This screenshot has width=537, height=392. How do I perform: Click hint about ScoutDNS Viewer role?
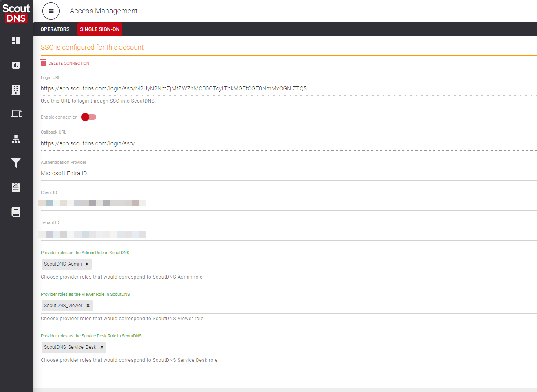(122, 319)
